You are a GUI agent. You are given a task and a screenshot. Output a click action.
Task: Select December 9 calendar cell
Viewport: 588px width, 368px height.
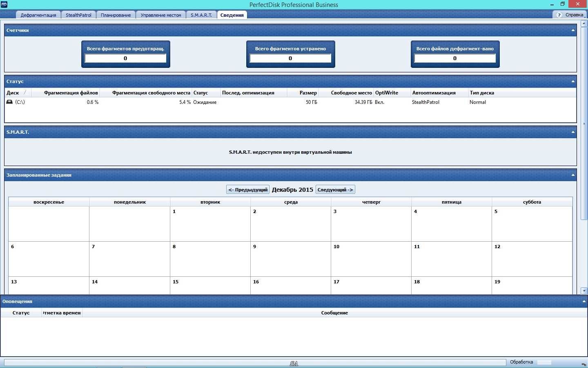(x=291, y=259)
